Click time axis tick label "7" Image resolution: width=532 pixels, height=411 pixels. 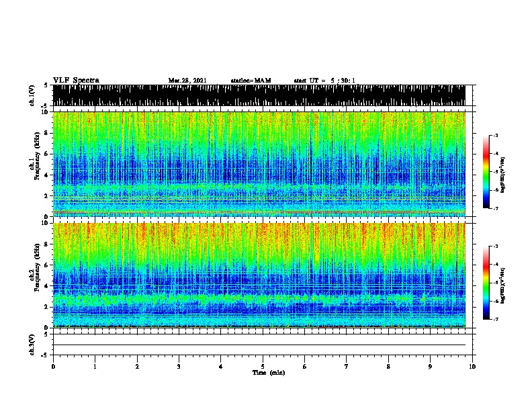(346, 367)
